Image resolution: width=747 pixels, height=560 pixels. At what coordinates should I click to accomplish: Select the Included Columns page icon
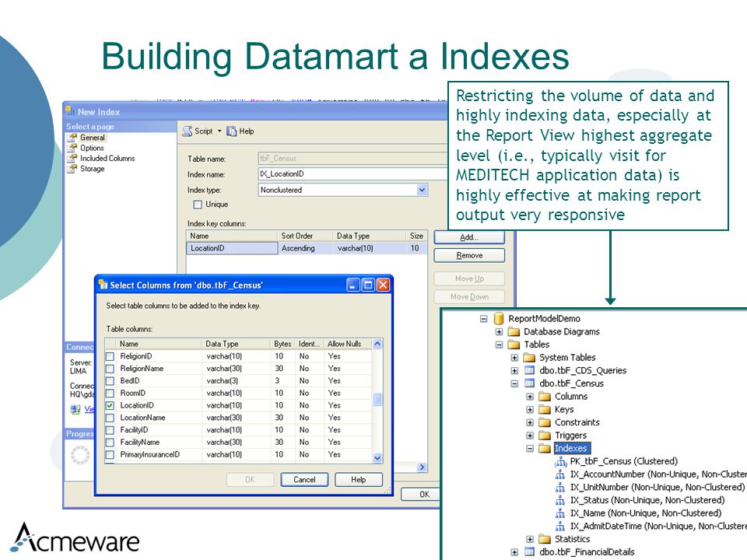click(x=72, y=159)
